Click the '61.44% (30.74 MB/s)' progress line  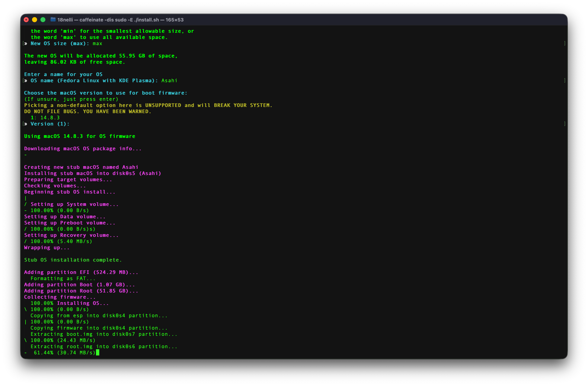coord(60,352)
